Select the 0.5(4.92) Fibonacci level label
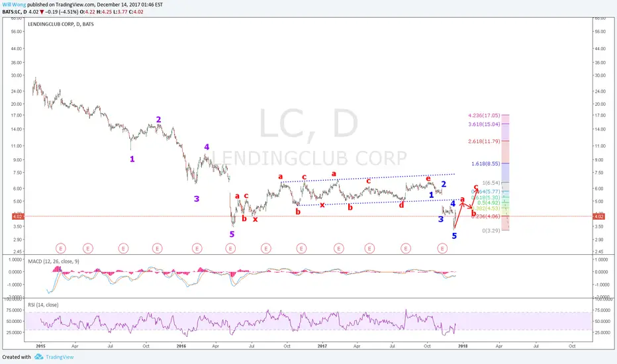Screen dimensions: 617x364 coord(489,203)
